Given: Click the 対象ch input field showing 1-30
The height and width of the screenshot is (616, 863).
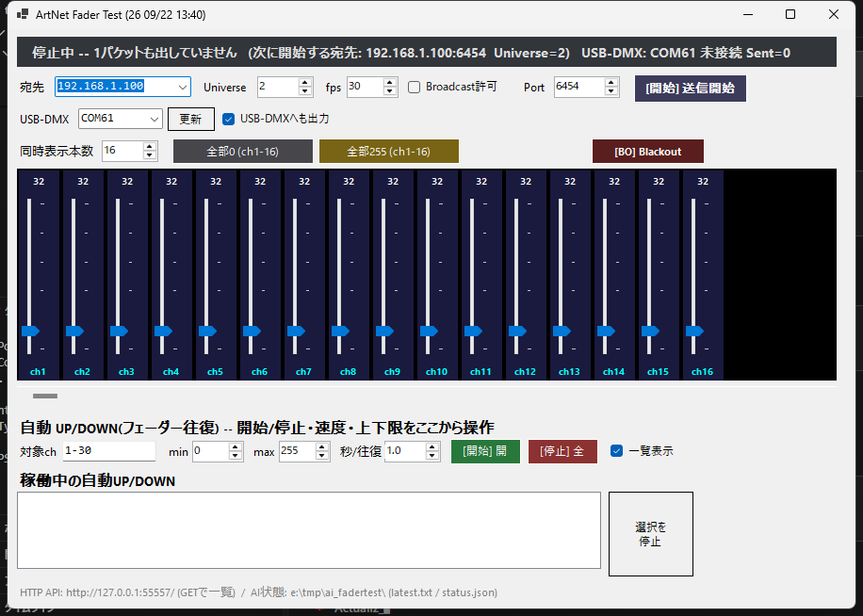Looking at the screenshot, I should point(109,451).
